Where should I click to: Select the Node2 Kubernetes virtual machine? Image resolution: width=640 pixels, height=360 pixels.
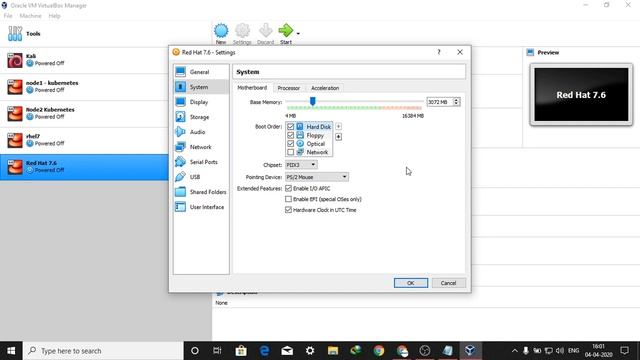[x=84, y=113]
